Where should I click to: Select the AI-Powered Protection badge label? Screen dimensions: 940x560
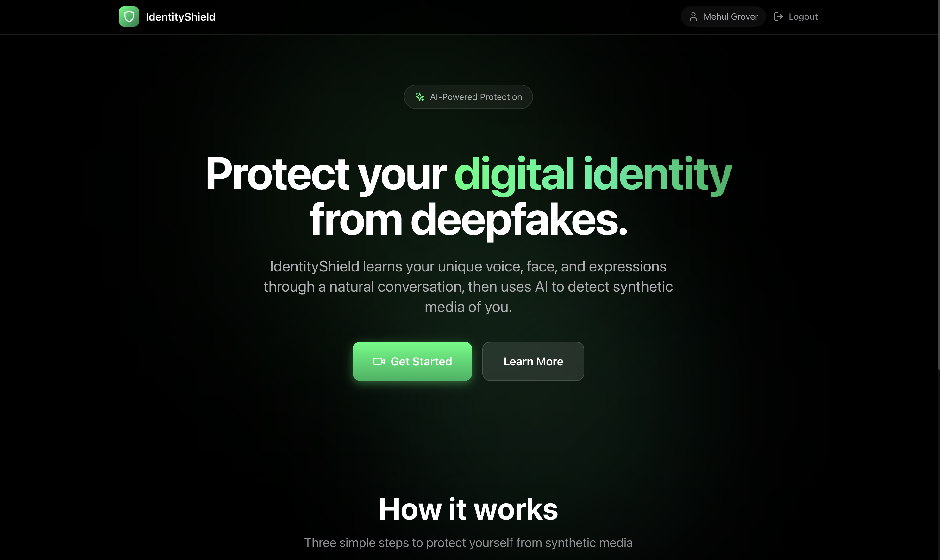(x=476, y=97)
